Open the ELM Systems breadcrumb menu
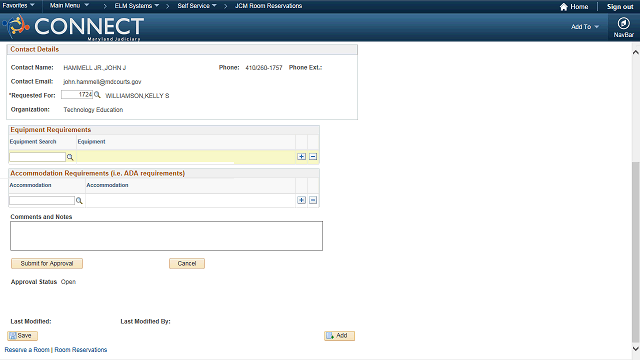The width and height of the screenshot is (640, 360). [137, 6]
